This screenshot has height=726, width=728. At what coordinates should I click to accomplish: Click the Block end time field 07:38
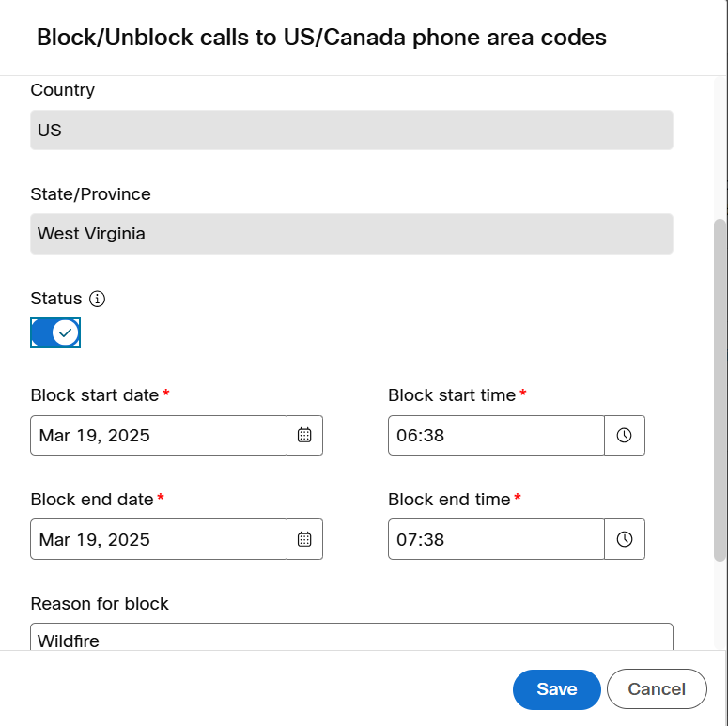496,539
